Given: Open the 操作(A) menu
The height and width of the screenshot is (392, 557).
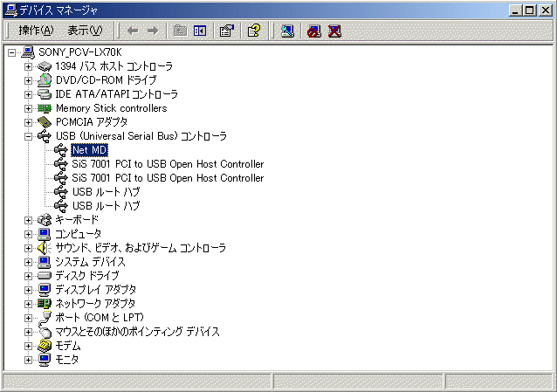Looking at the screenshot, I should click(x=36, y=31).
